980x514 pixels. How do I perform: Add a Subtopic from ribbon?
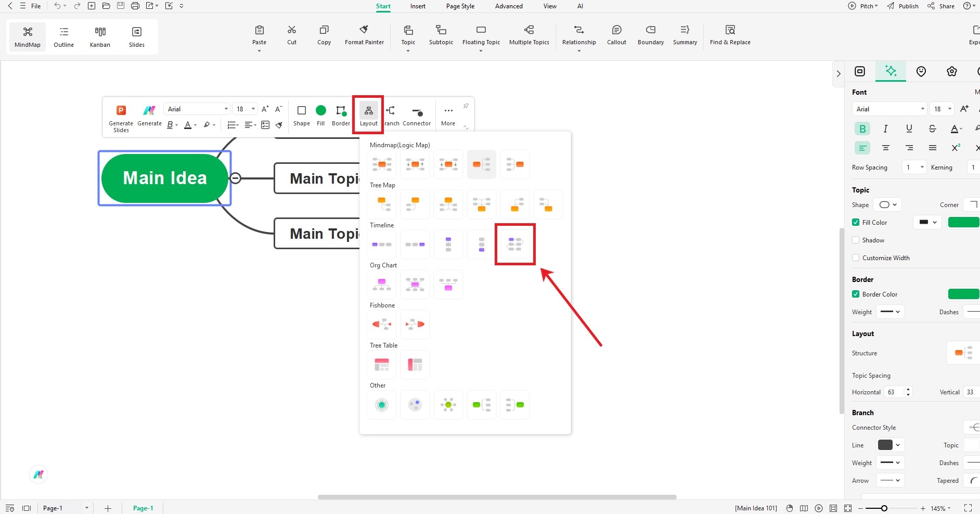441,35
